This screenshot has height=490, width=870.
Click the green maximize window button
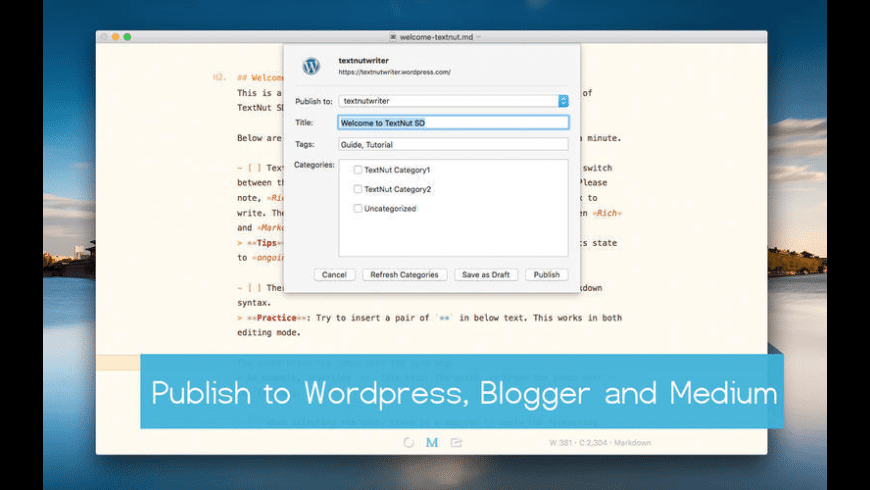[x=127, y=37]
